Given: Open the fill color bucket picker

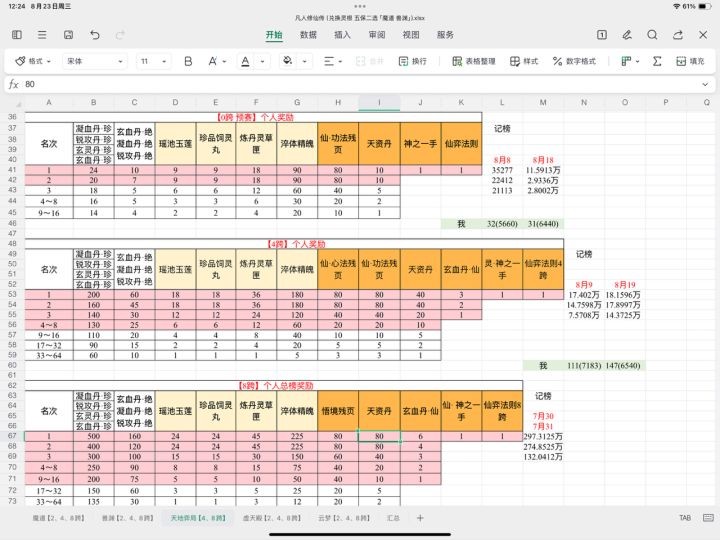Looking at the screenshot, I should pos(290,61).
